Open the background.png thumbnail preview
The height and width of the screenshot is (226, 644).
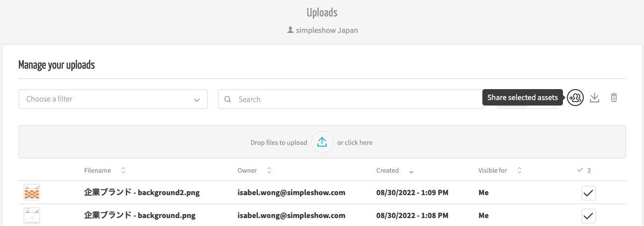pos(32,216)
